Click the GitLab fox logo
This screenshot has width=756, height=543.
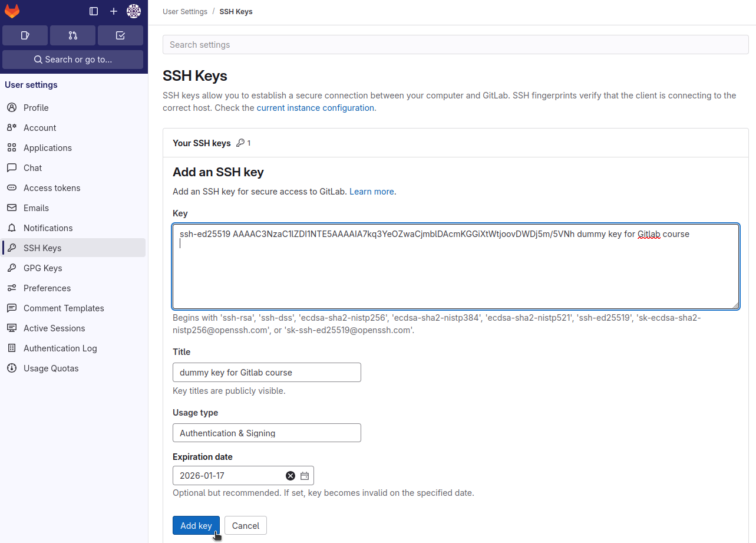pos(12,11)
